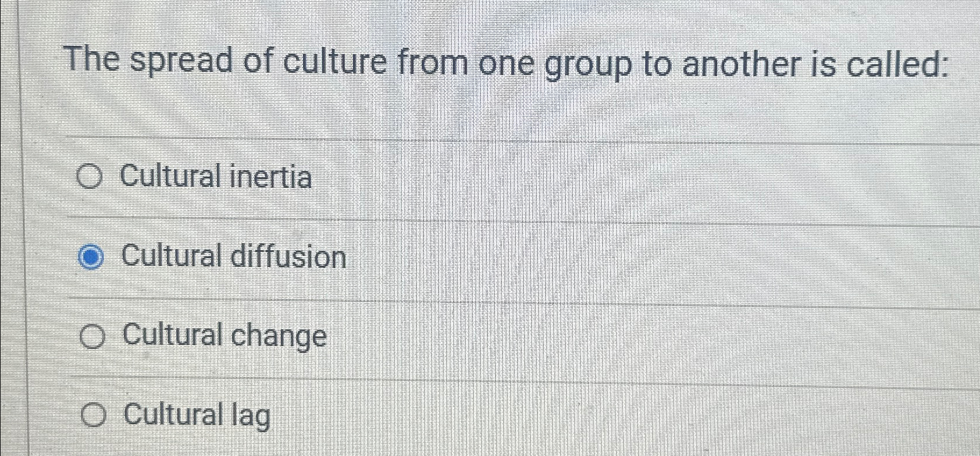This screenshot has width=980, height=456.
Task: Click the Cultural change answer text
Action: point(224,336)
